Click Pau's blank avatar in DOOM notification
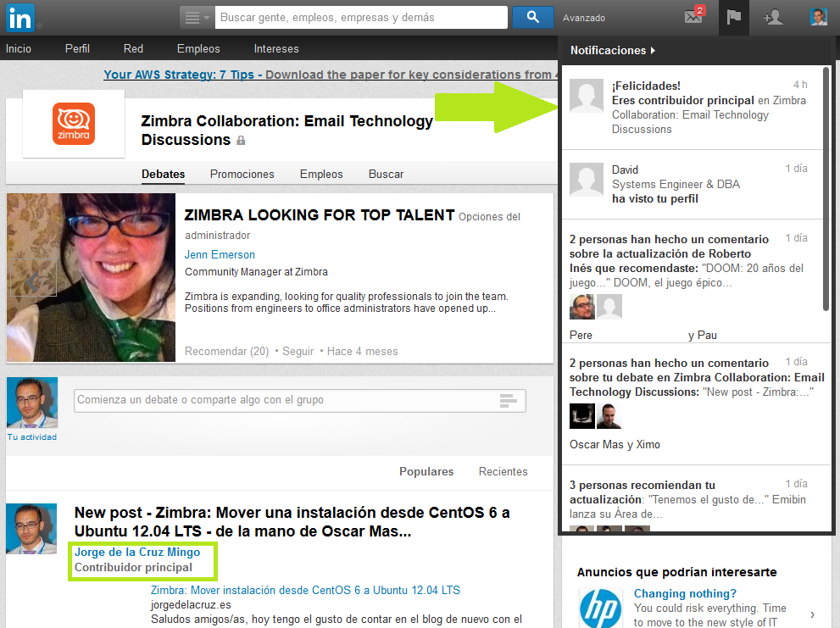840x628 pixels. tap(609, 307)
